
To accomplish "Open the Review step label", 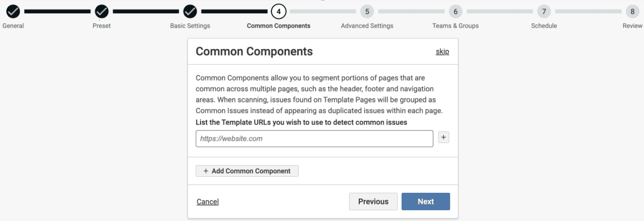I will click(x=632, y=26).
